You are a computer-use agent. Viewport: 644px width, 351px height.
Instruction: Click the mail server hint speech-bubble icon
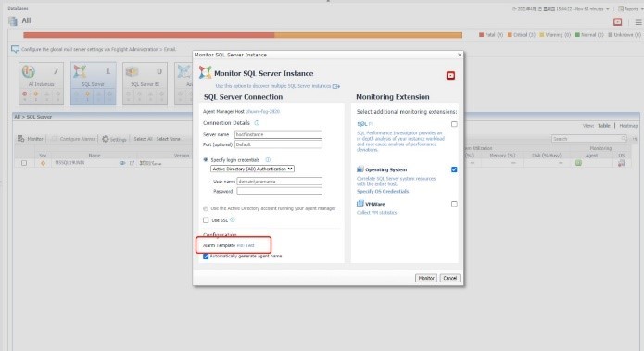[x=15, y=49]
